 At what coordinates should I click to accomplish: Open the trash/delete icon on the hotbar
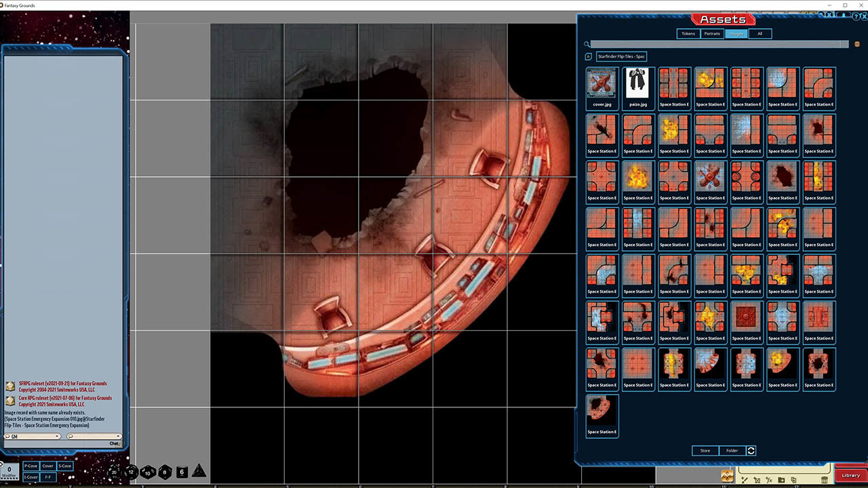(x=824, y=480)
